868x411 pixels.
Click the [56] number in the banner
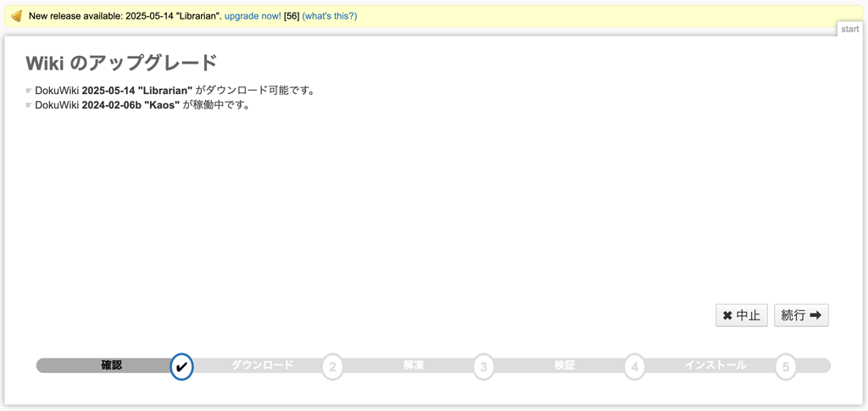point(292,16)
